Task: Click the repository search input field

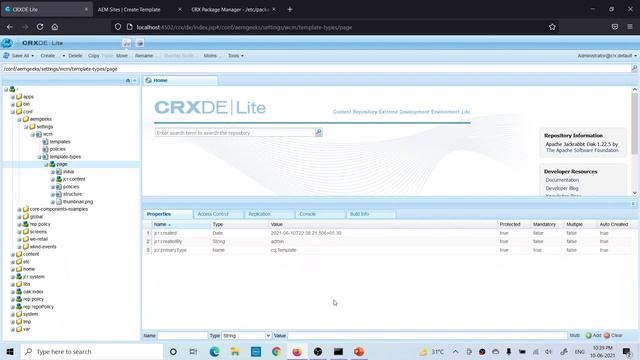Action: pos(235,133)
